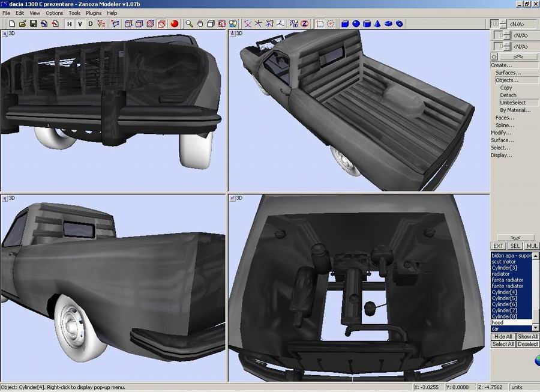Create a blue cylinder primitive
Image resolution: width=540 pixels, height=392 pixels.
tap(367, 24)
